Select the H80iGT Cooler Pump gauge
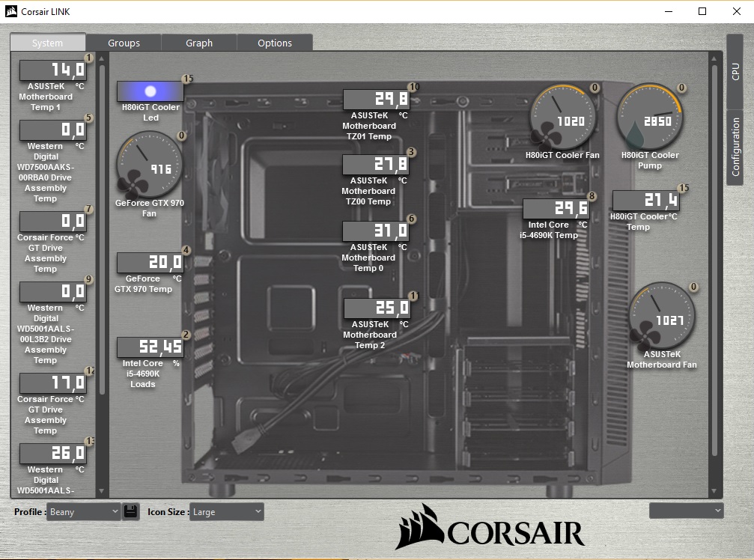 (x=650, y=117)
